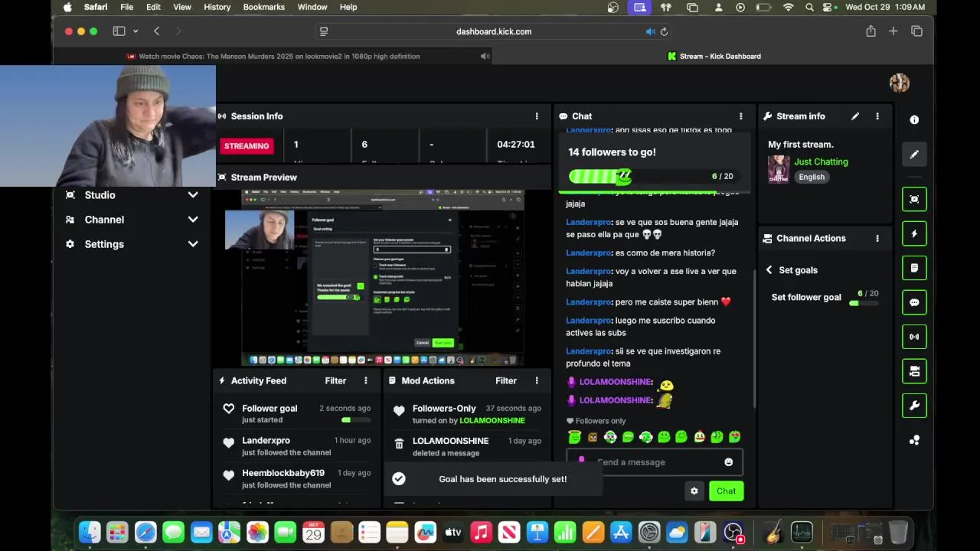This screenshot has width=980, height=551.
Task: Open GarageBand from the Dock
Action: (x=774, y=532)
